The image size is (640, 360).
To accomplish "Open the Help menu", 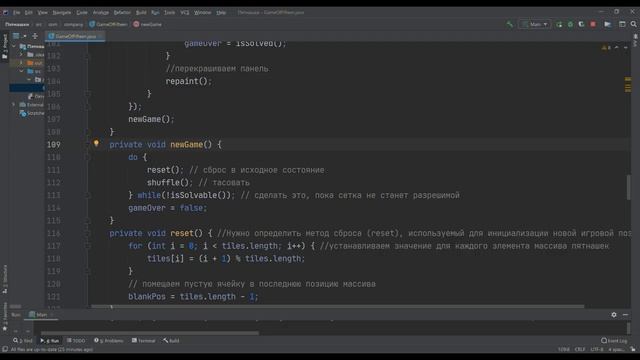I will click(x=221, y=13).
